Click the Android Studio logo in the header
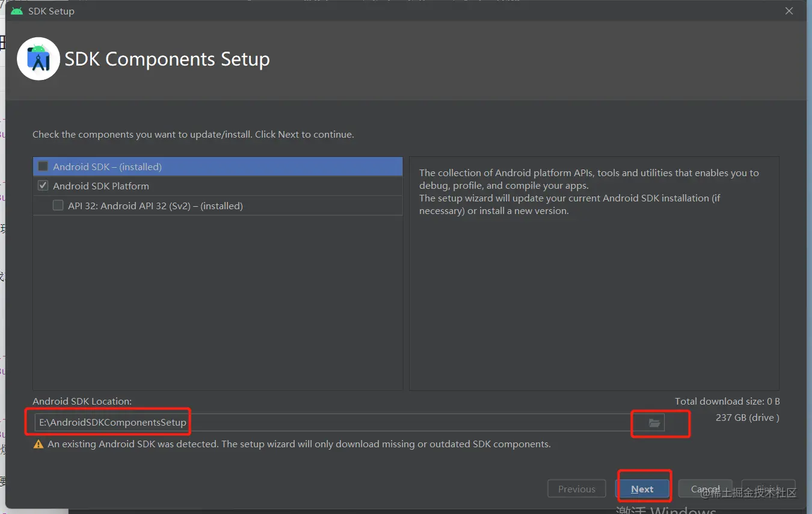This screenshot has height=514, width=812. 37,58
